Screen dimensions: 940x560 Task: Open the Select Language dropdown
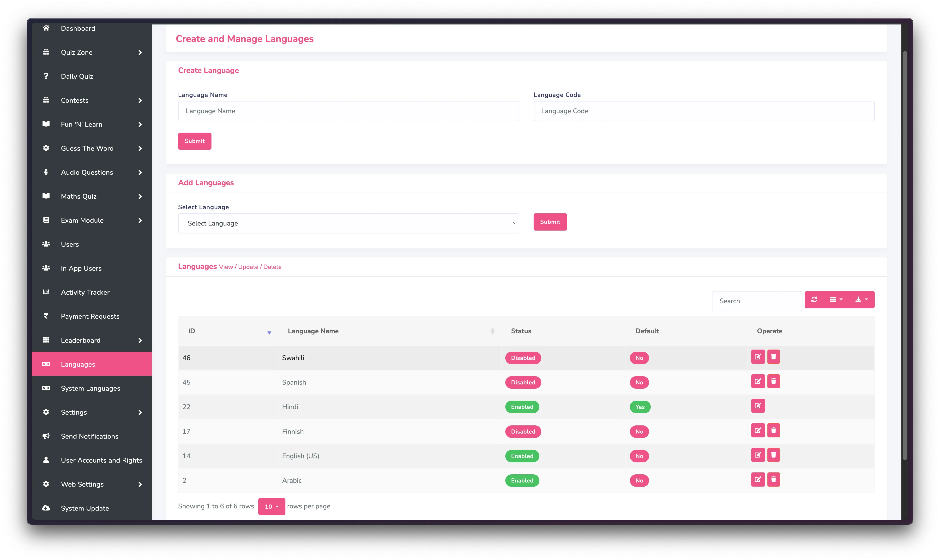pyautogui.click(x=348, y=223)
